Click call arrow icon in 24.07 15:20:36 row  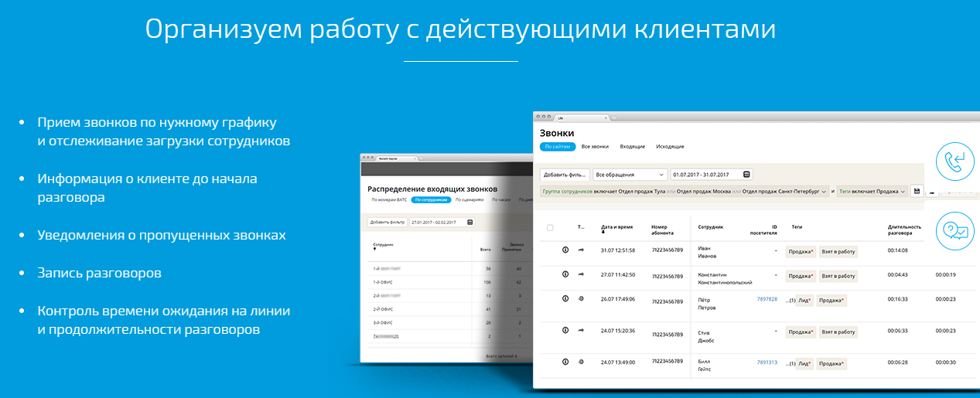[581, 330]
